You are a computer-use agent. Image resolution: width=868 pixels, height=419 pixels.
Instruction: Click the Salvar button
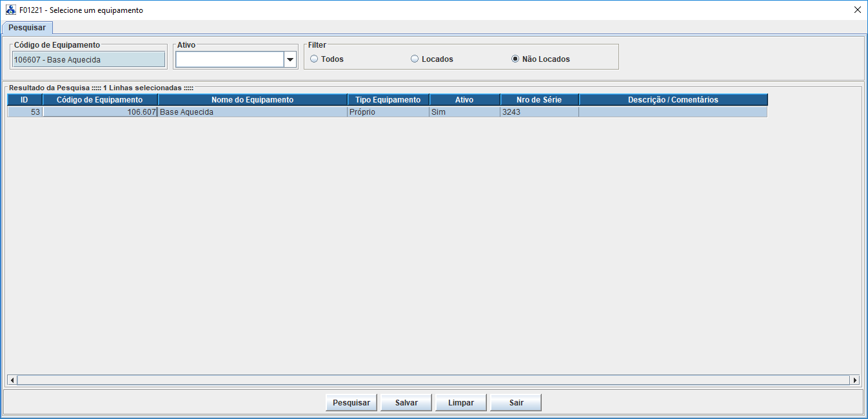[x=406, y=403]
